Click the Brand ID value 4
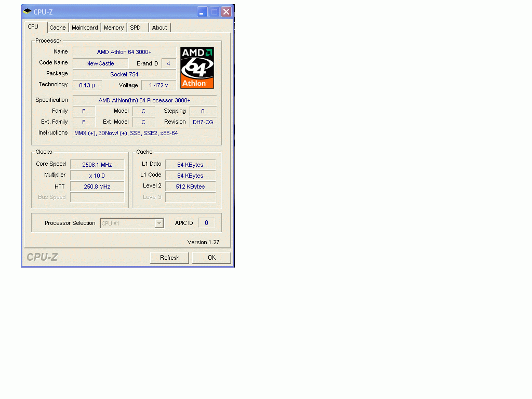This screenshot has width=532, height=399. (169, 63)
